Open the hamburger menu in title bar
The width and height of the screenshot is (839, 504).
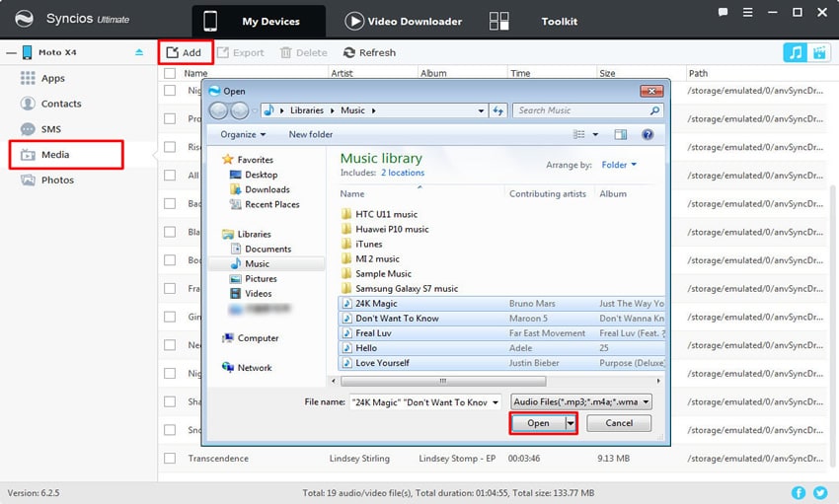(747, 12)
